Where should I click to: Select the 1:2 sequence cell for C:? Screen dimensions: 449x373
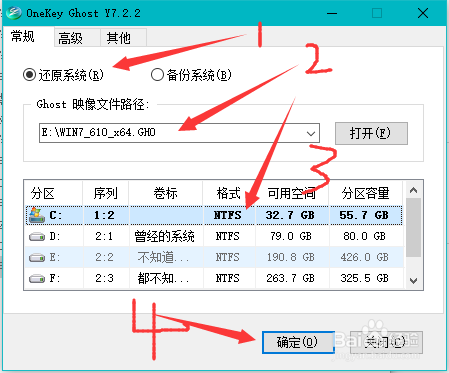coord(105,215)
